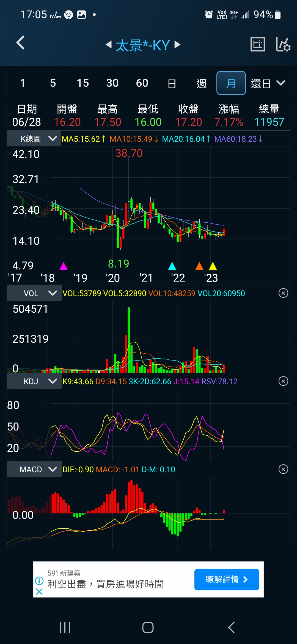Image resolution: width=297 pixels, height=644 pixels.
Task: Go to next stock with right triangle
Action: (178, 44)
